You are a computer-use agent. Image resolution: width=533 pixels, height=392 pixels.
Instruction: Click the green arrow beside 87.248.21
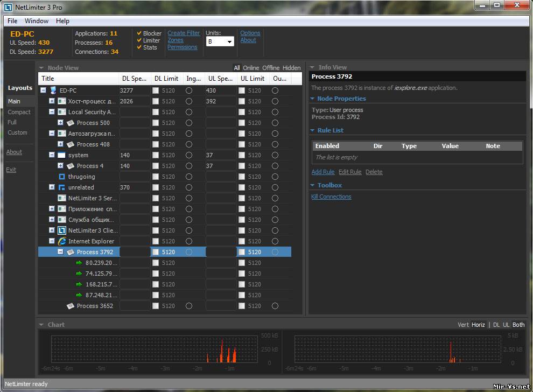point(79,295)
